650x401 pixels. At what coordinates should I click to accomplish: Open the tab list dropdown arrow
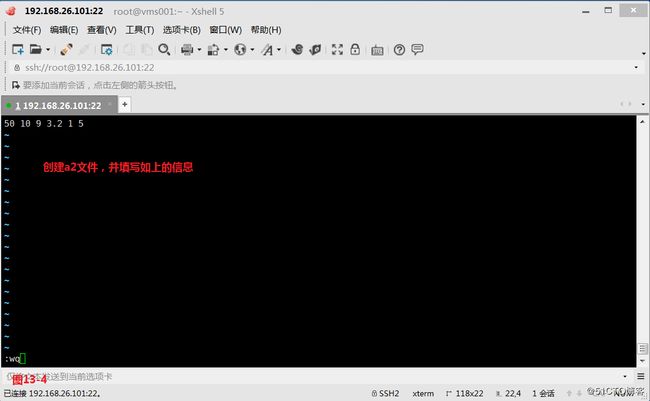(x=643, y=104)
